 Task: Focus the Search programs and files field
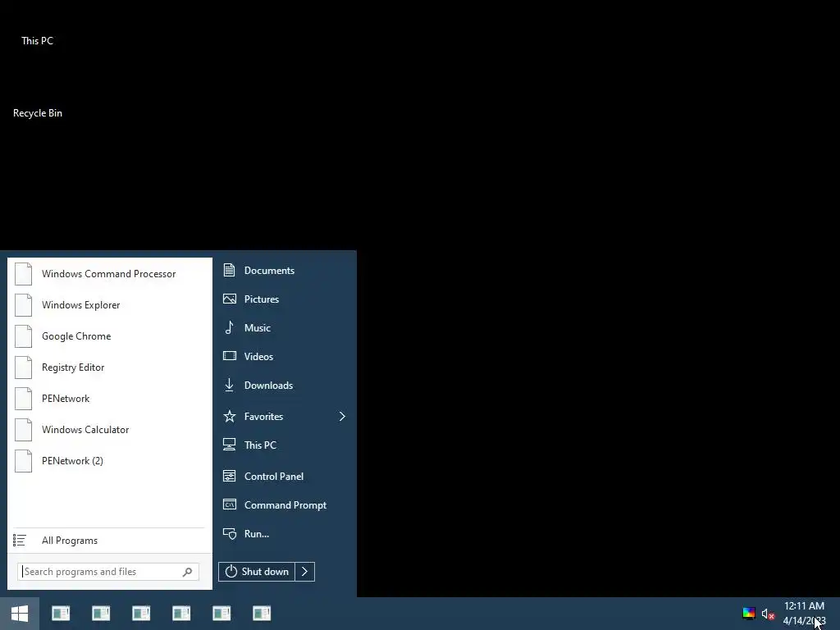[x=108, y=572]
